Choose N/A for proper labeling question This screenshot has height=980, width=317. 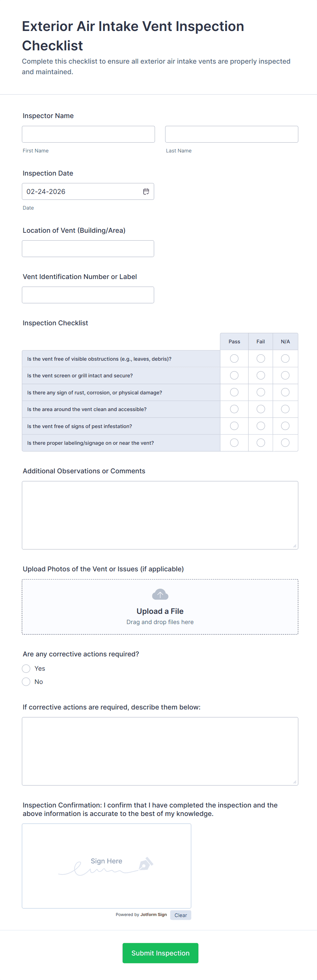pos(285,443)
